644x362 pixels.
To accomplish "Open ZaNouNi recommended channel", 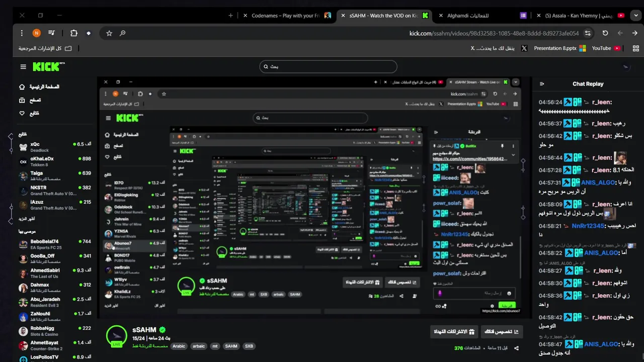I will pyautogui.click(x=55, y=316).
